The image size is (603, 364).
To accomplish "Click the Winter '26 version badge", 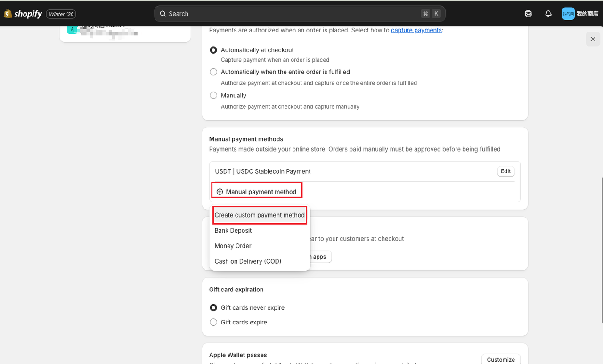I will (61, 14).
